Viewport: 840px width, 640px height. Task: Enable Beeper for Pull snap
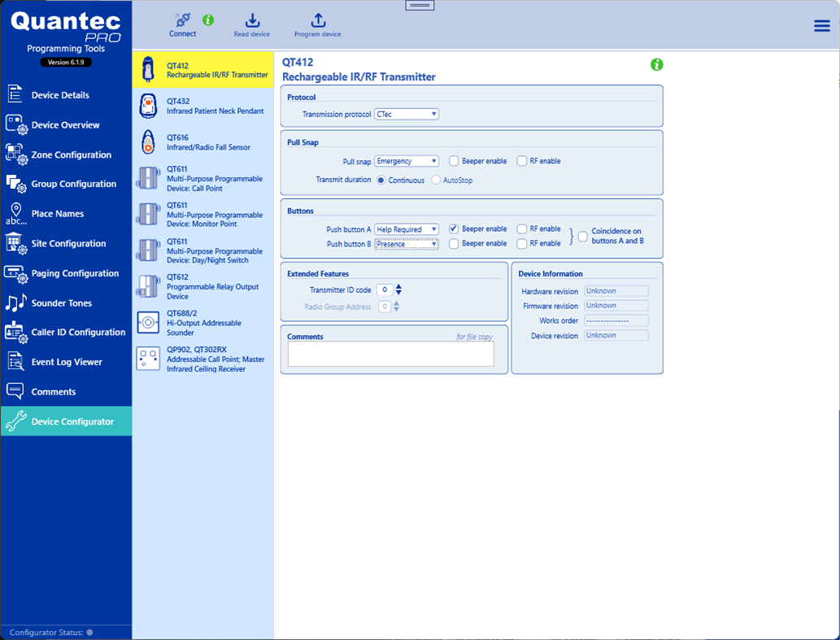click(454, 161)
